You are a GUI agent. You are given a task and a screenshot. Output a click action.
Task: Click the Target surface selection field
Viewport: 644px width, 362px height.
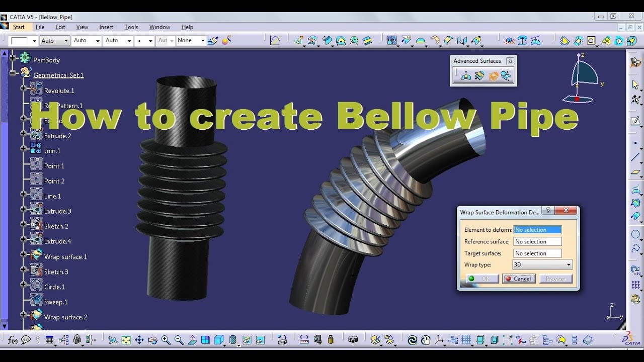click(537, 253)
